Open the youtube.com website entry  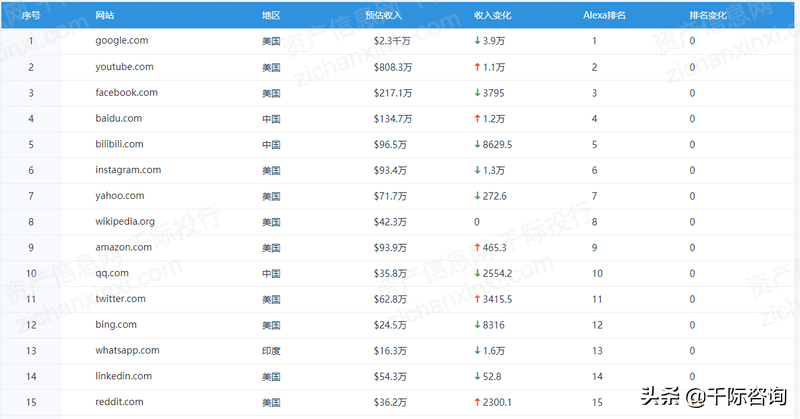click(x=124, y=67)
